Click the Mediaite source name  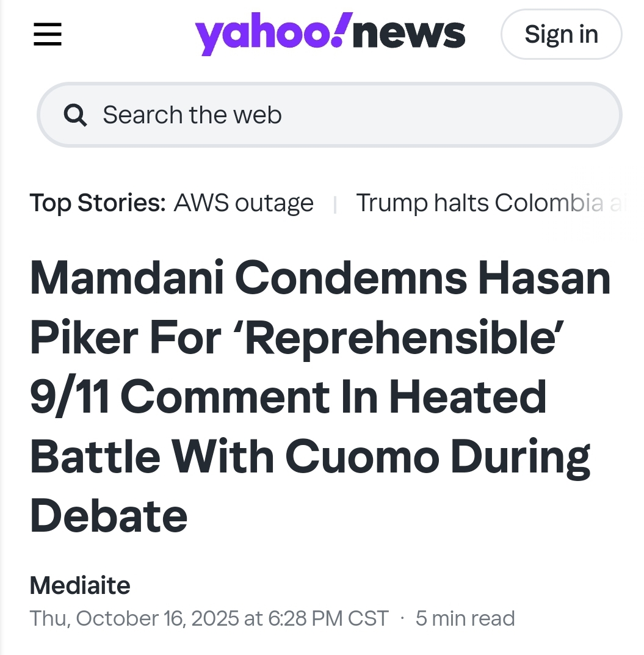point(80,585)
